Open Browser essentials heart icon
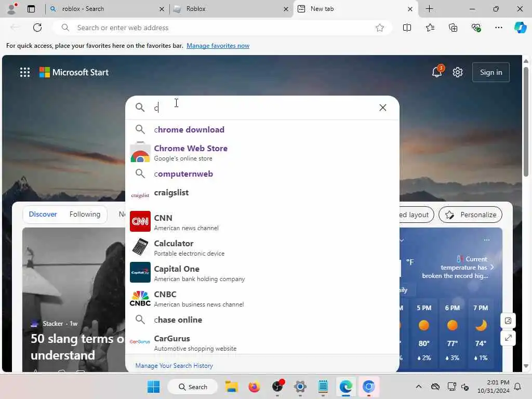Viewport: 532px width, 399px height. [476, 28]
